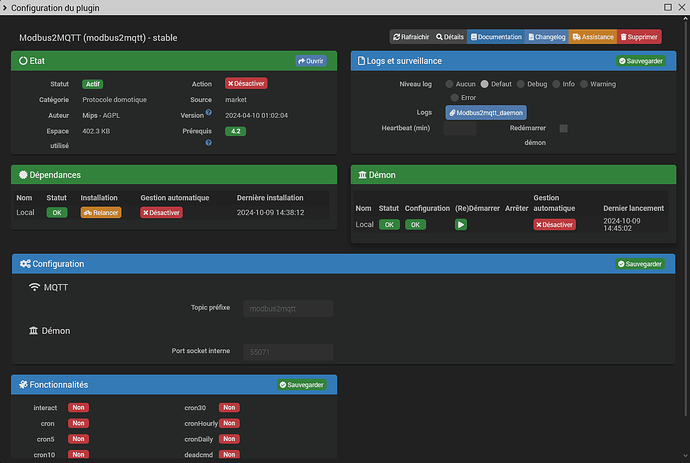This screenshot has height=463, width=690.
Task: Click the Etat panel refresh icon
Action: click(x=23, y=61)
